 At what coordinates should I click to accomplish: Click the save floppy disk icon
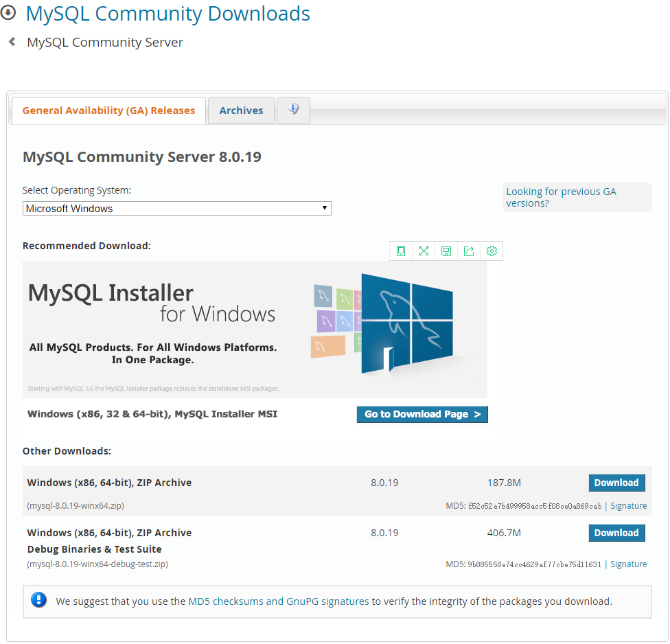pos(446,251)
